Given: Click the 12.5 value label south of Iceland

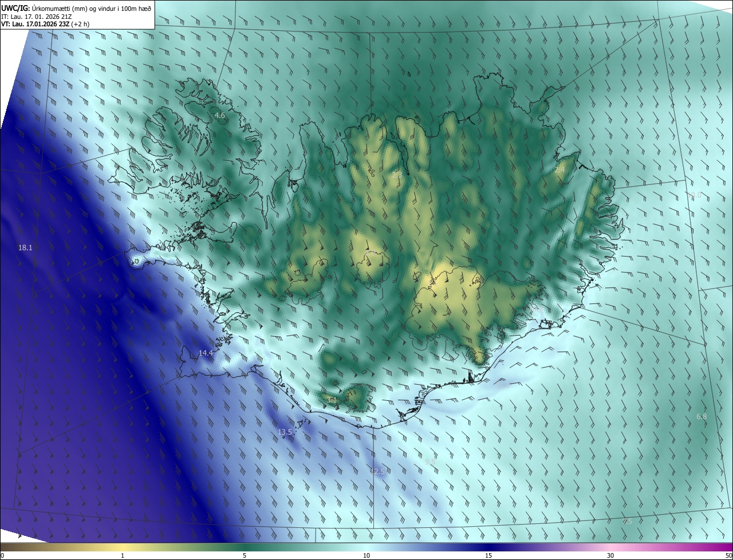Looking at the screenshot, I should click(x=377, y=471).
